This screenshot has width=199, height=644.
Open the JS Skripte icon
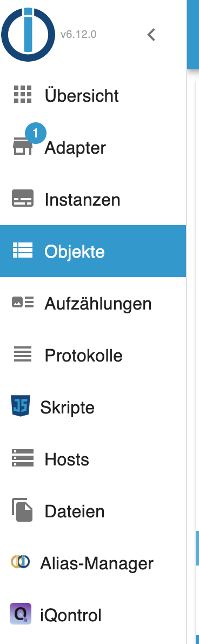(x=21, y=406)
